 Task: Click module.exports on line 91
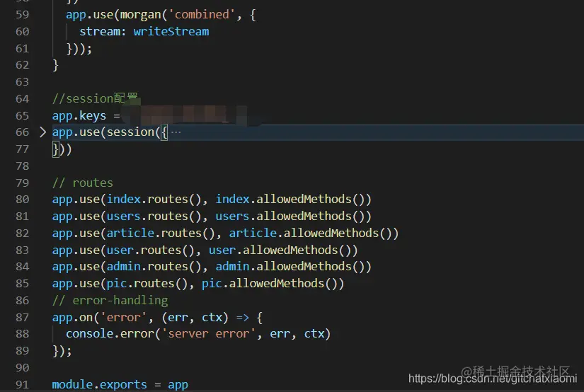tap(99, 384)
